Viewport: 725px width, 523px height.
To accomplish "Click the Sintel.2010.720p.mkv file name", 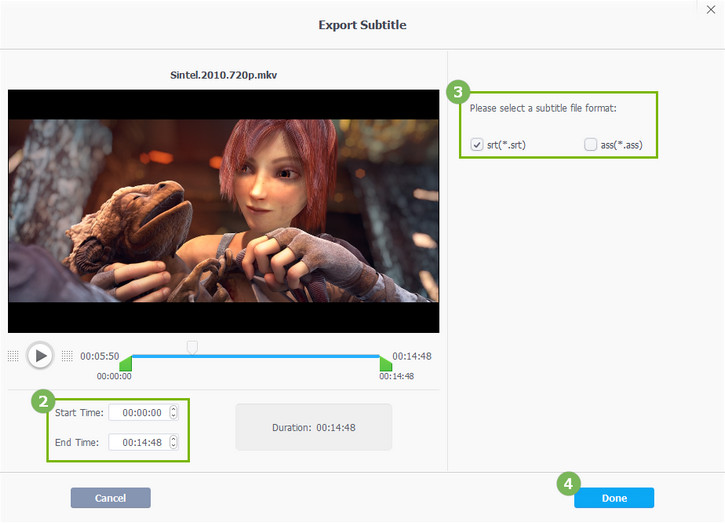I will coord(223,75).
